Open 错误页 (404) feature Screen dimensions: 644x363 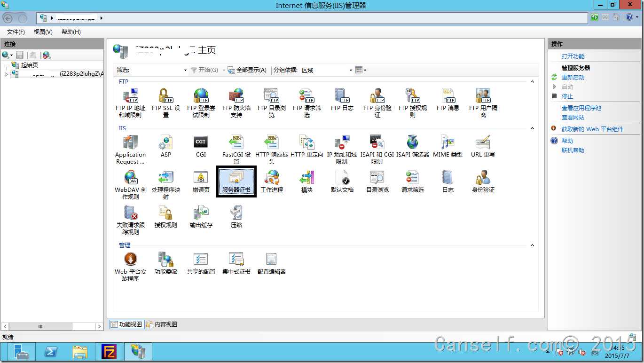click(201, 181)
